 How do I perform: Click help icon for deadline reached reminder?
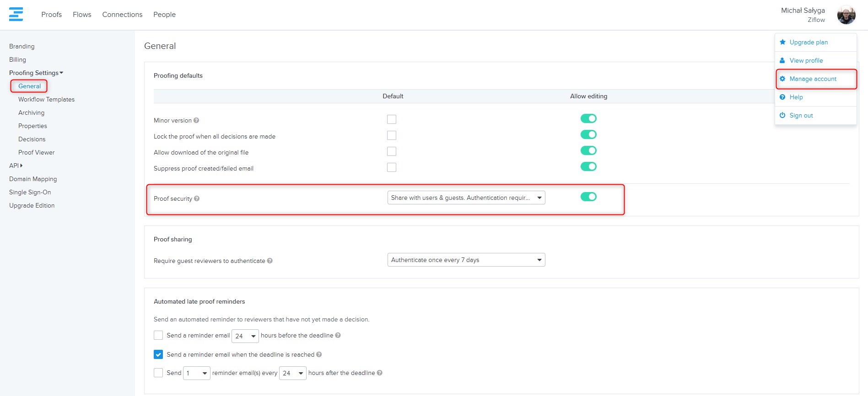tap(319, 354)
